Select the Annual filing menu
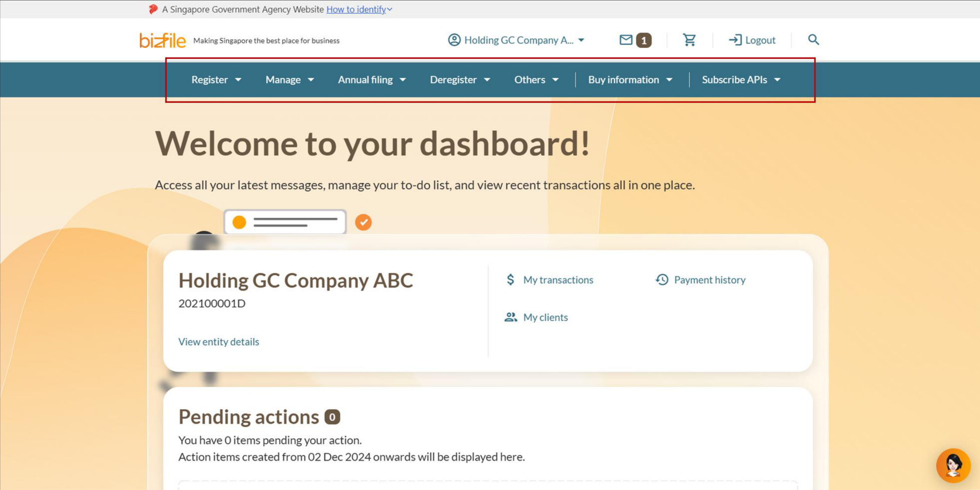 [x=365, y=80]
